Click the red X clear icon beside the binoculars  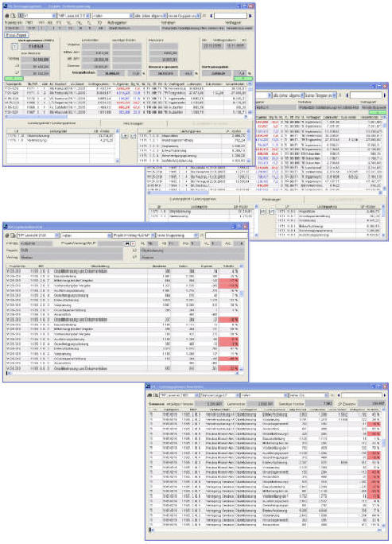133,243
